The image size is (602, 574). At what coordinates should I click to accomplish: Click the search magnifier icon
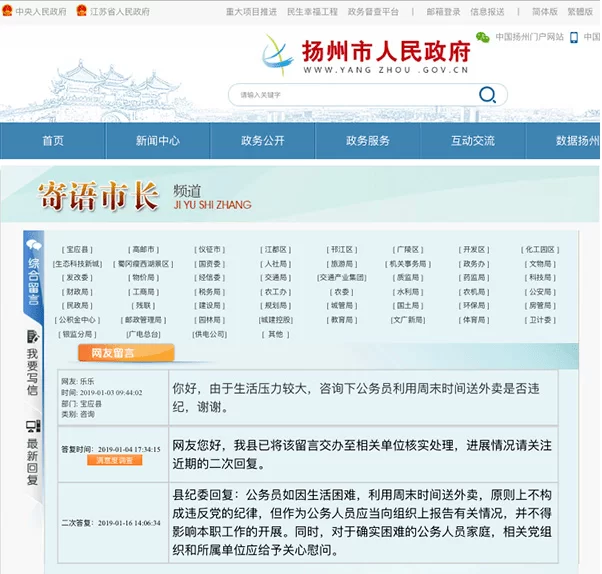tap(487, 95)
